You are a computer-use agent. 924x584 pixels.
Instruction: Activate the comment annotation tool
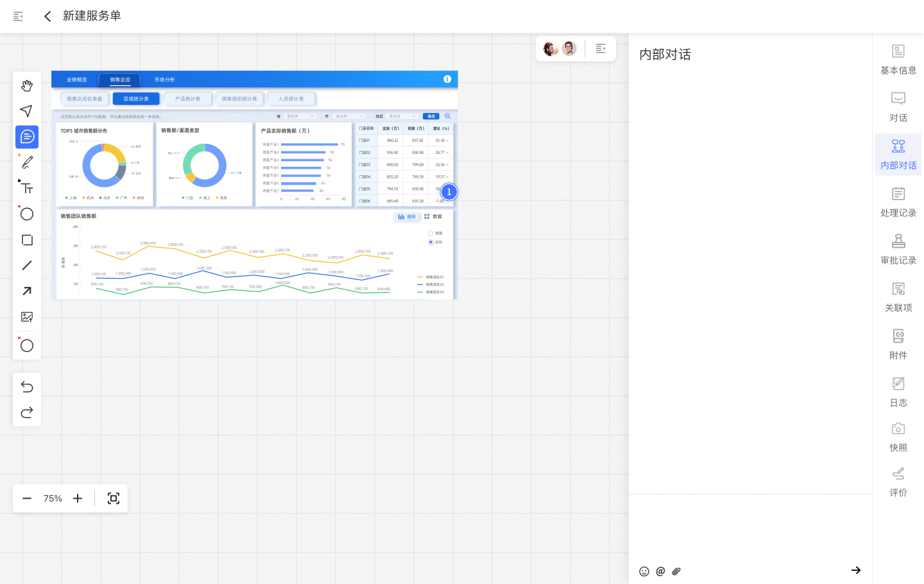click(27, 137)
